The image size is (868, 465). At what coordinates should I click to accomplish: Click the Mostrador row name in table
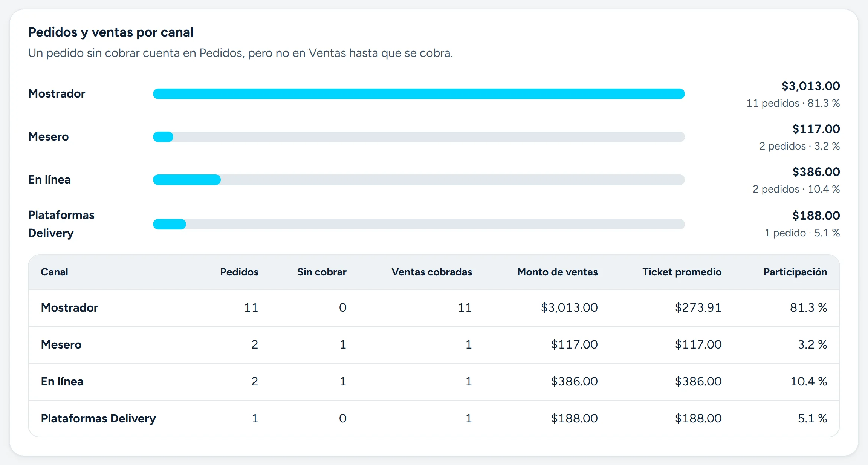click(69, 308)
